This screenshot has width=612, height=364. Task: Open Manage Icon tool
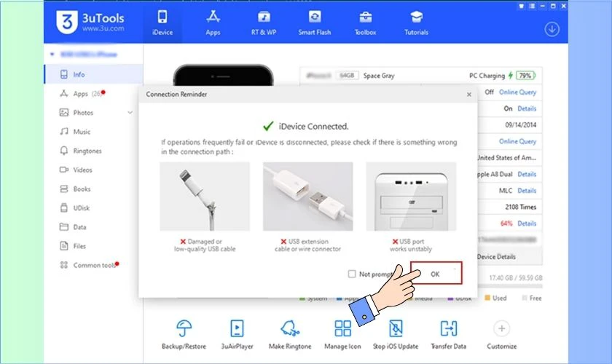point(342,335)
